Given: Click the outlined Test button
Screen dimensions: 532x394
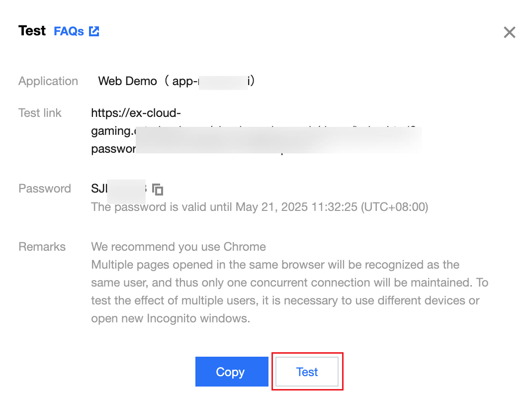Looking at the screenshot, I should pyautogui.click(x=307, y=372).
